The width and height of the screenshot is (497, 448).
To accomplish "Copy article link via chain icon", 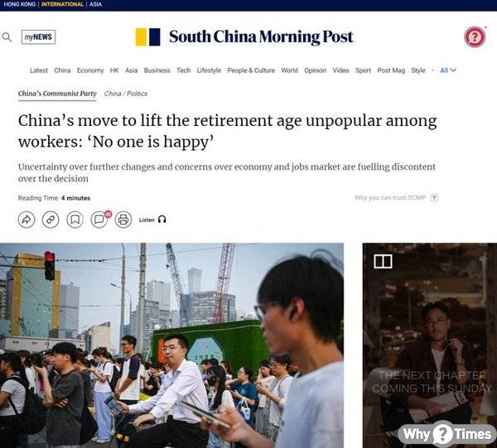I will (51, 219).
